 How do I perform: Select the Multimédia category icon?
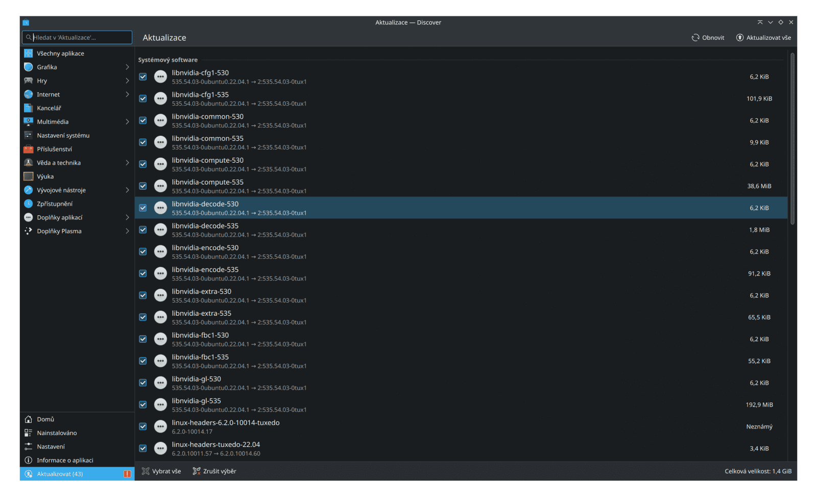pos(29,121)
